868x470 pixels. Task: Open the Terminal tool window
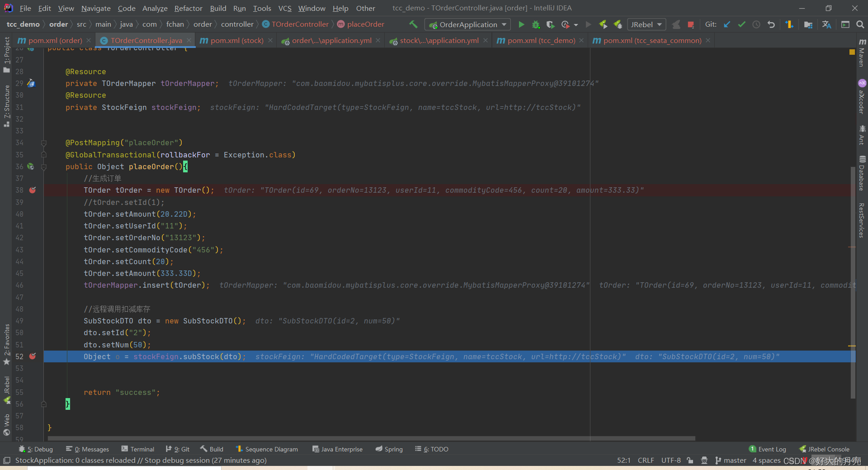pos(138,449)
